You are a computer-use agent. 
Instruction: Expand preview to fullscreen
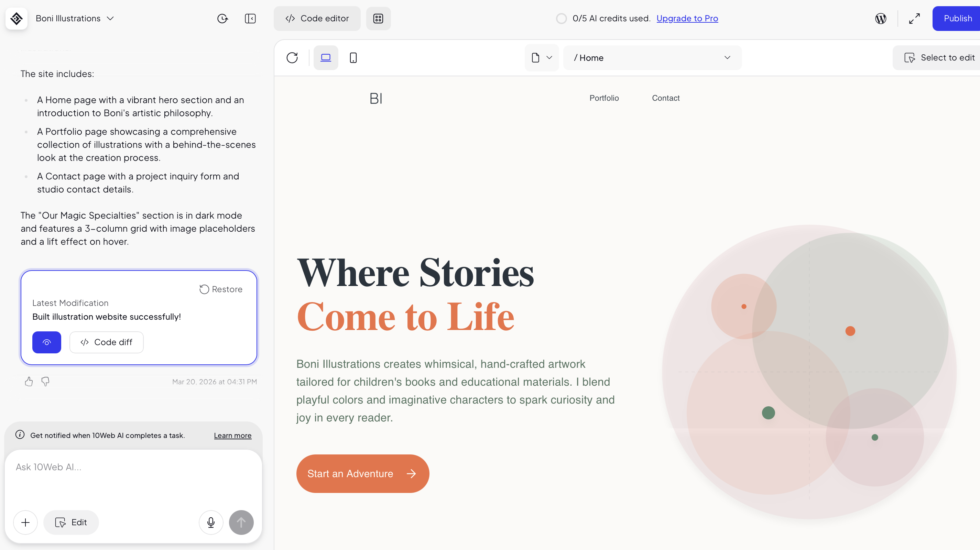click(x=915, y=18)
